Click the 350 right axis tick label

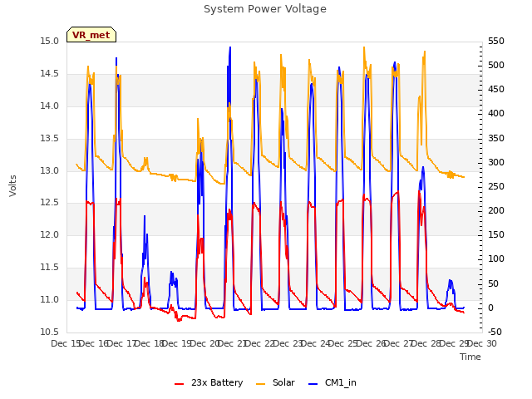click(496, 139)
